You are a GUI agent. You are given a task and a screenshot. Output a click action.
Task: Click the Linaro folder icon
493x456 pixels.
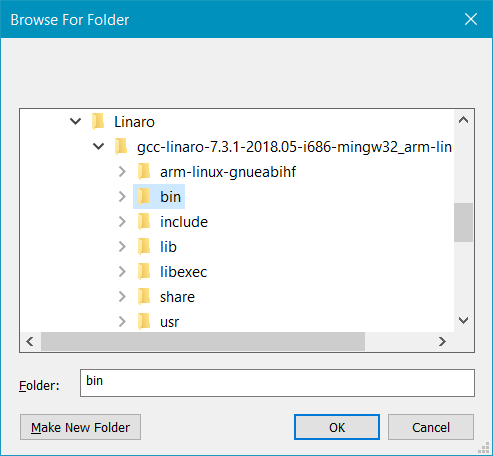(x=98, y=121)
